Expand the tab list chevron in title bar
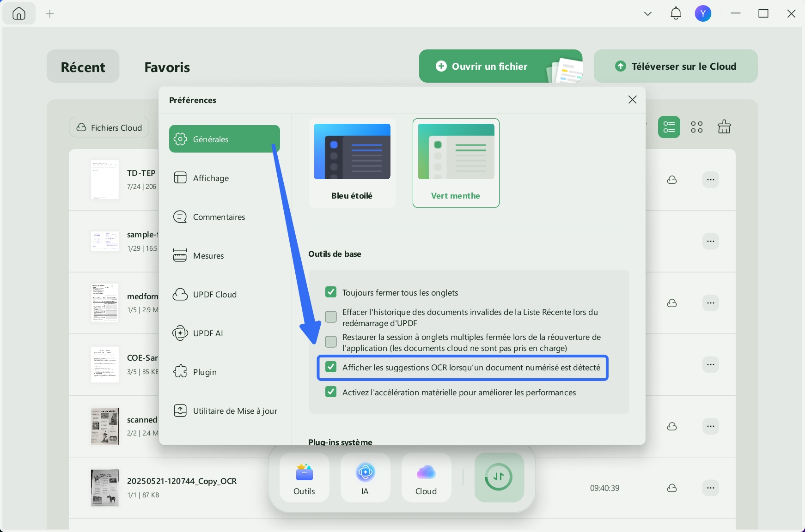The height and width of the screenshot is (532, 805). coord(648,14)
